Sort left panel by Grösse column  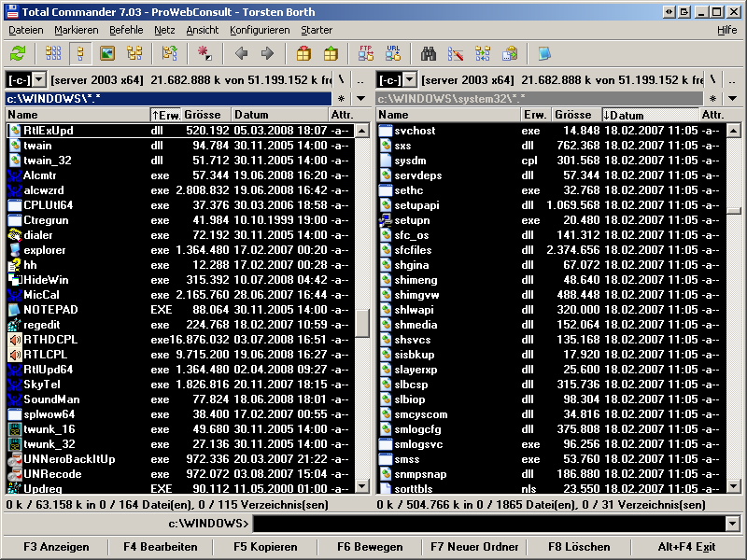pos(206,115)
